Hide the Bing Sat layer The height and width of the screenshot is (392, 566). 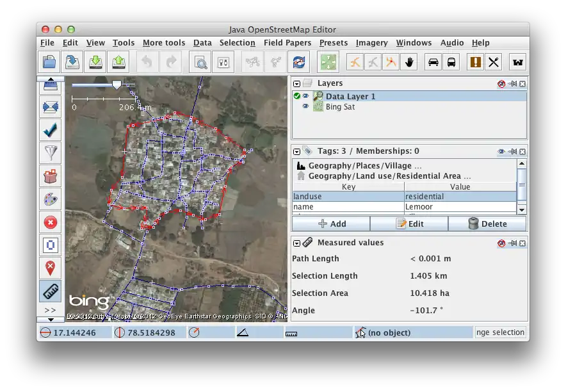305,106
